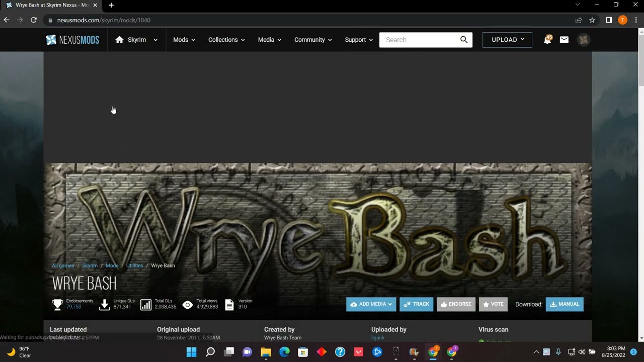
Task: Open Microsoft Store from the taskbar
Action: pos(303,352)
